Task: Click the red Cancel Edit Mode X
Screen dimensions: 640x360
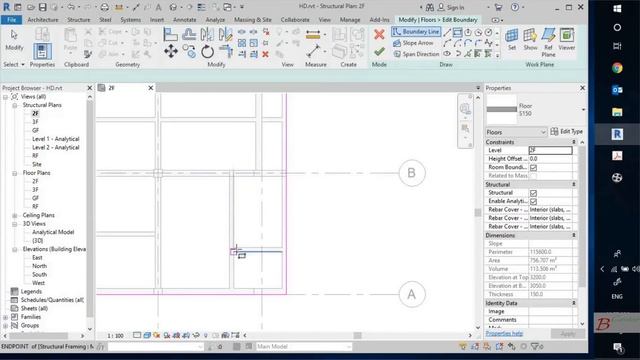Action: (x=379, y=34)
